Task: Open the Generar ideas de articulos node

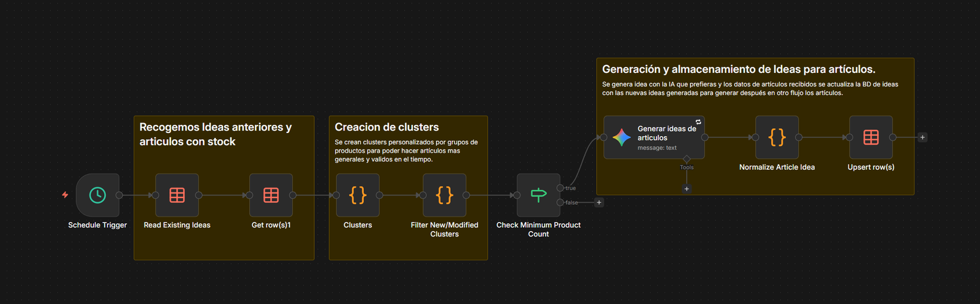Action: point(654,137)
